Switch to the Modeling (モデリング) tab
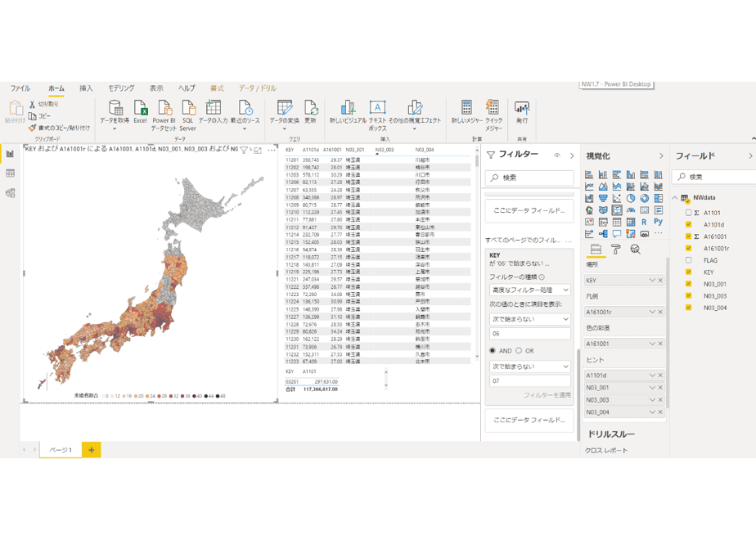The height and width of the screenshot is (540, 756). [x=121, y=88]
